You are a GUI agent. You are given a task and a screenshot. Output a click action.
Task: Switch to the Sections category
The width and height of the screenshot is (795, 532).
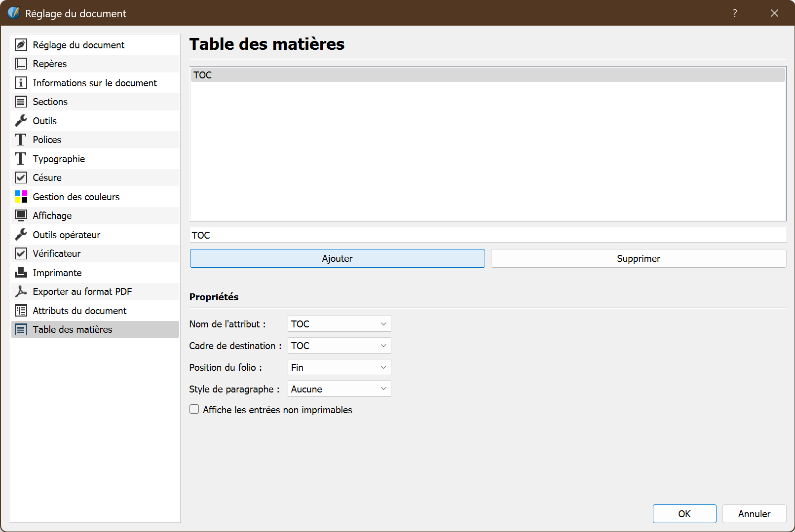coord(50,102)
